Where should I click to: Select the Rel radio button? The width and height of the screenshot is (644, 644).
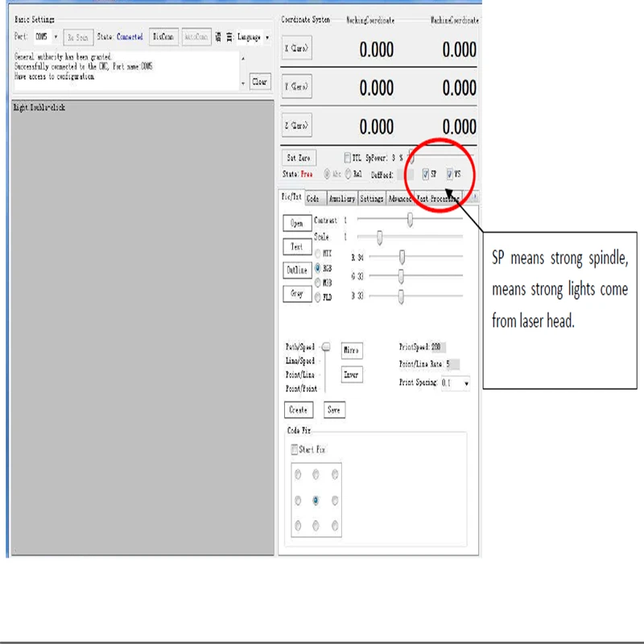click(349, 174)
